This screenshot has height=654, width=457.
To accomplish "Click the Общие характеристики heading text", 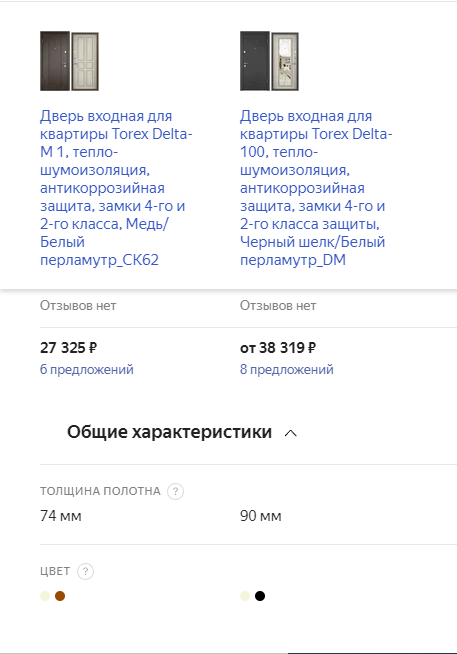I will (x=169, y=432).
